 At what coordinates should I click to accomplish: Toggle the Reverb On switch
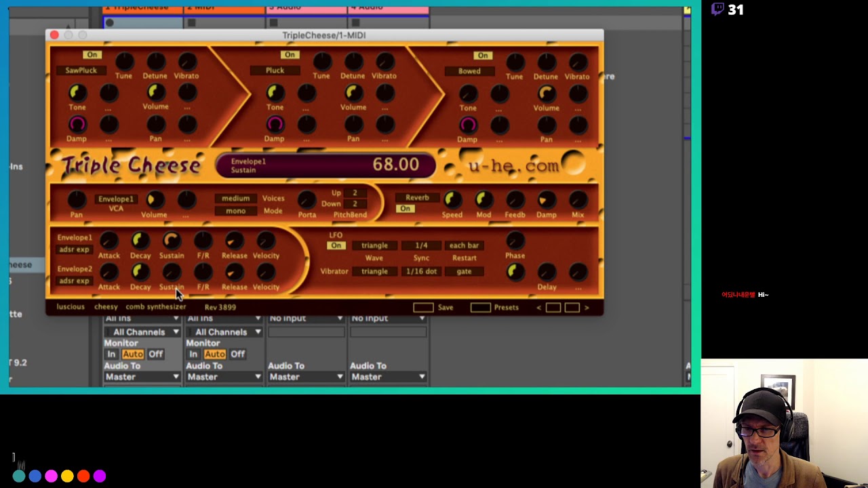click(x=405, y=209)
